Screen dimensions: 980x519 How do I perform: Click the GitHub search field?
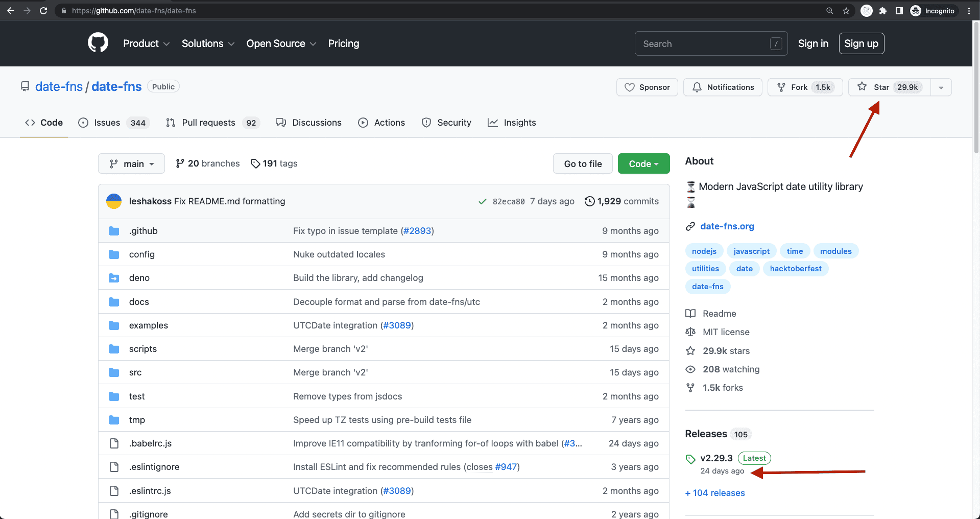point(705,44)
